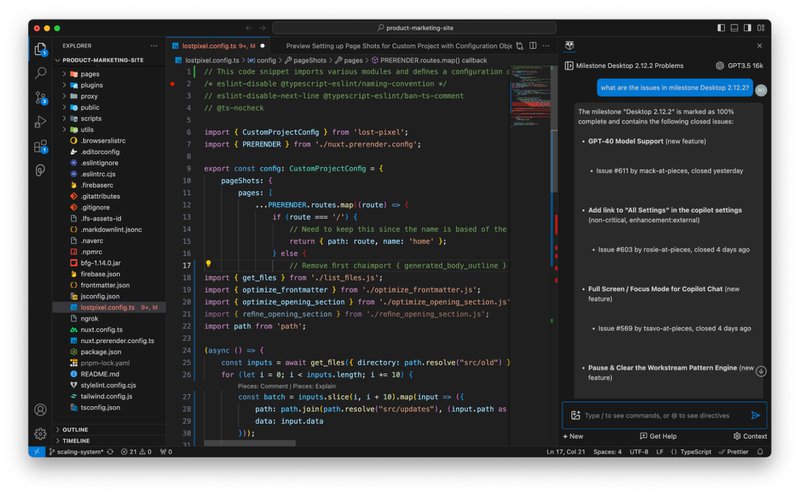The height and width of the screenshot is (495, 800).
Task: Click the pageShots breadcrumb
Action: point(310,60)
